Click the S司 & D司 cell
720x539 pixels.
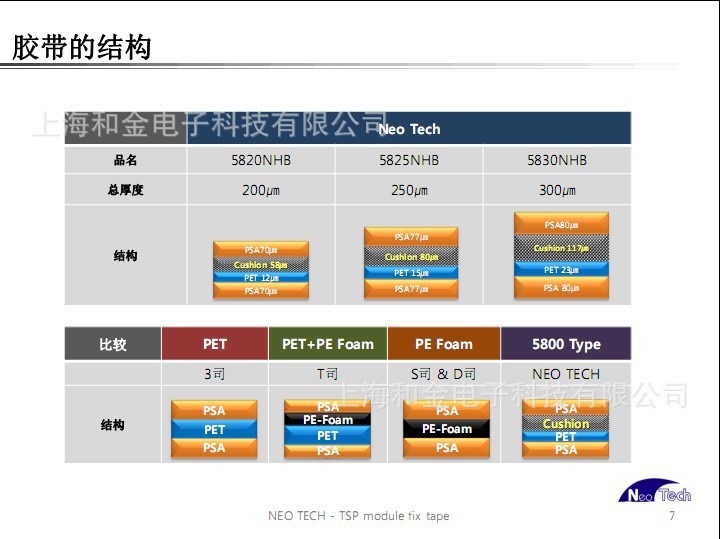[x=444, y=374]
